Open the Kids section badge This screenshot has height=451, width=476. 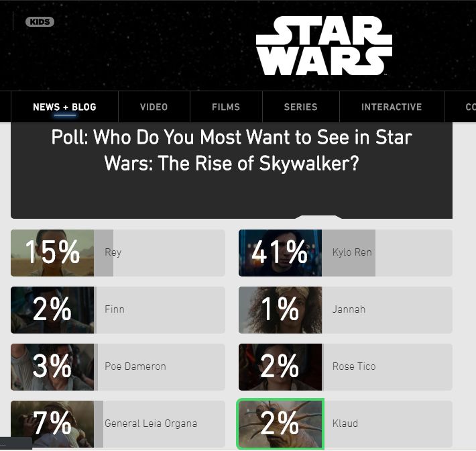[x=40, y=21]
